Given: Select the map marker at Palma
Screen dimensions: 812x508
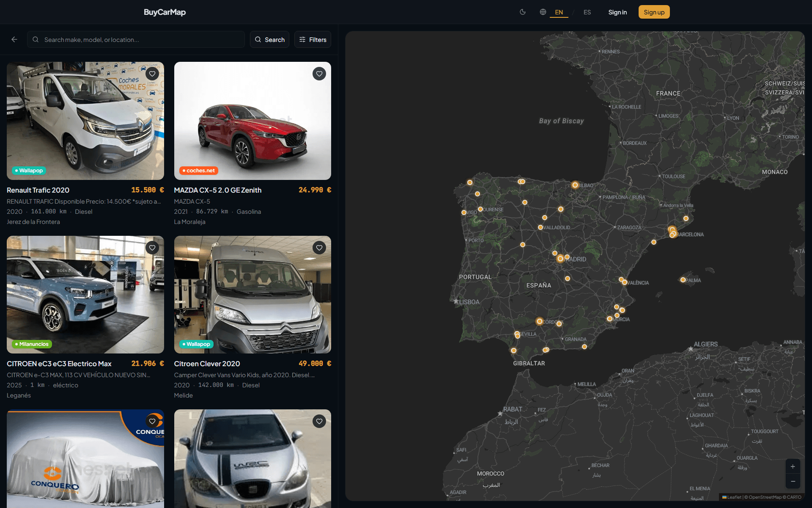Looking at the screenshot, I should tap(683, 280).
